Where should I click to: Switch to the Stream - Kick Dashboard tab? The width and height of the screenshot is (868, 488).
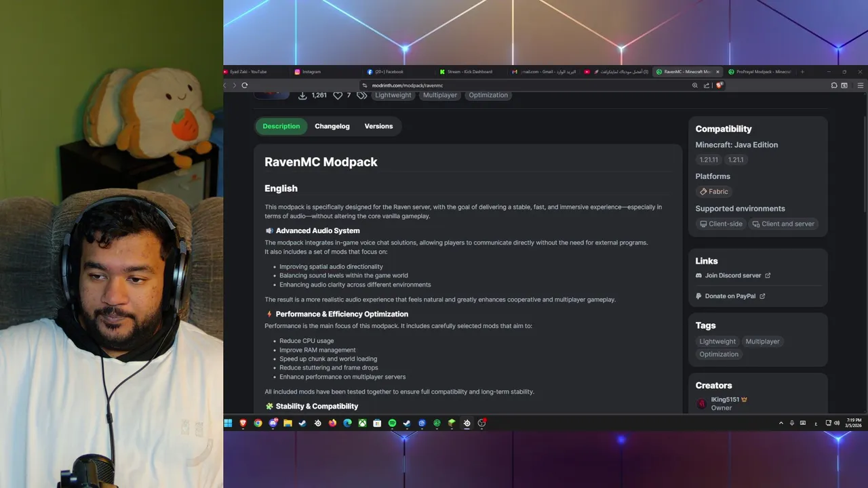[x=470, y=72]
